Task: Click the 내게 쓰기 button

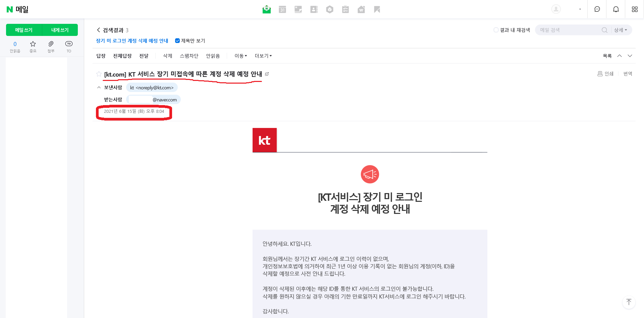Action: click(60, 30)
